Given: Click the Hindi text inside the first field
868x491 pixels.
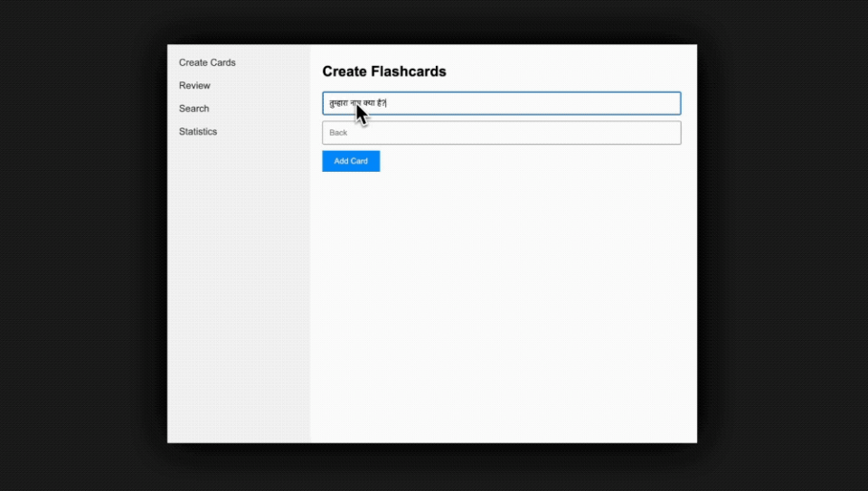Looking at the screenshot, I should 344,103.
